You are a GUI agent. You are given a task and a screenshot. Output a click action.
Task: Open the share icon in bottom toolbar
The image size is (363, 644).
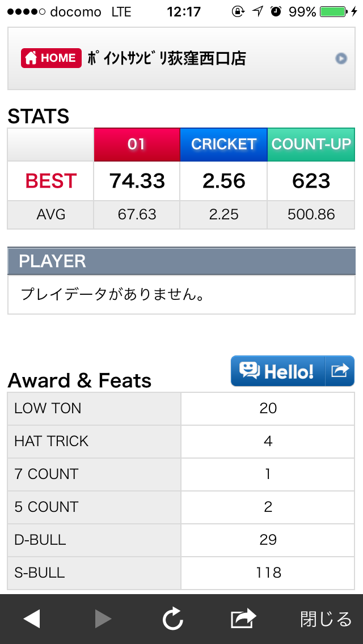tap(243, 618)
